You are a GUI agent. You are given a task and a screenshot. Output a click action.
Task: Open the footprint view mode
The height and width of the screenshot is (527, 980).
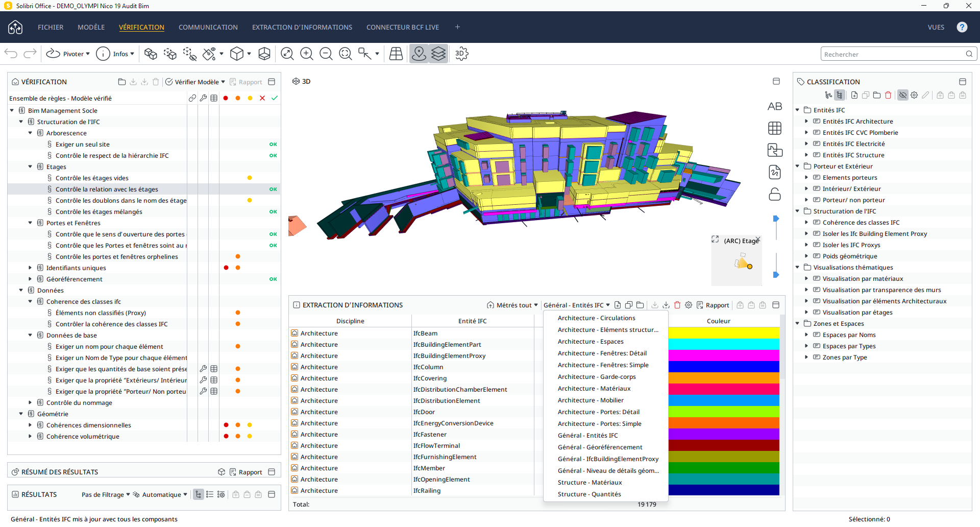(396, 54)
